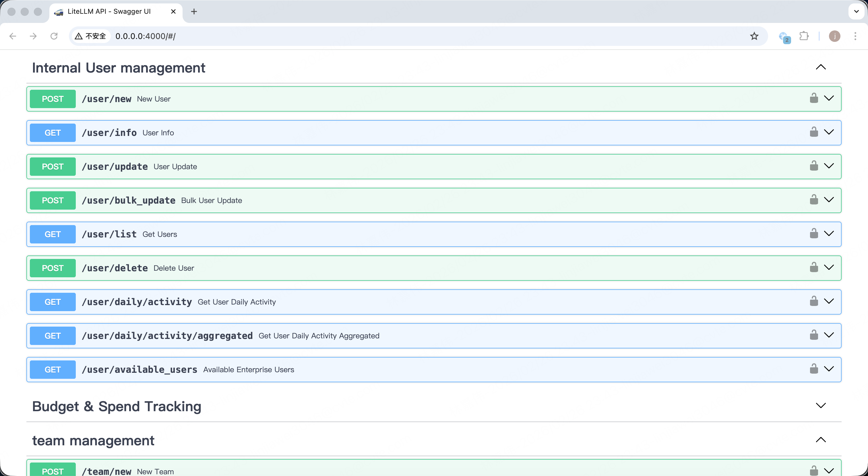Click the profile avatar in the toolbar
This screenshot has width=868, height=476.
(834, 36)
